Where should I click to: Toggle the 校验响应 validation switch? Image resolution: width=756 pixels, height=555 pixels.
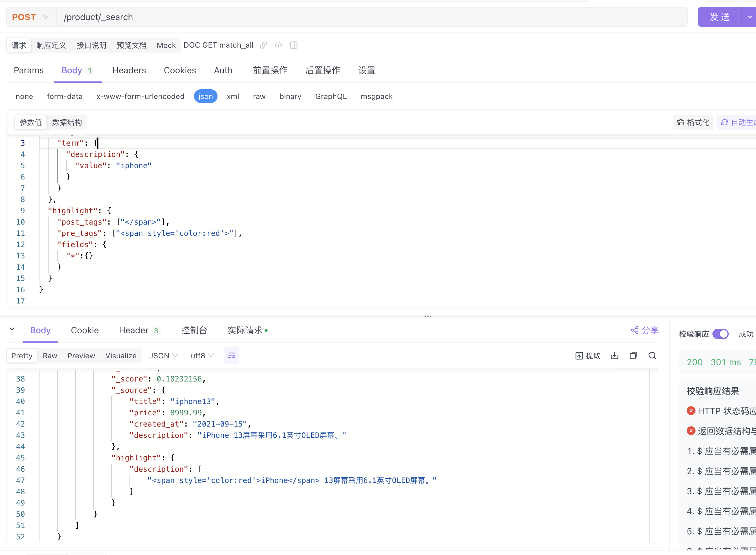click(720, 334)
